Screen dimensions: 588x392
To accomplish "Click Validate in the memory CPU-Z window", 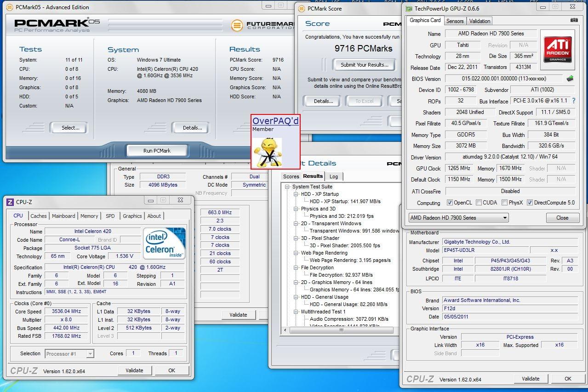I will (238, 315).
